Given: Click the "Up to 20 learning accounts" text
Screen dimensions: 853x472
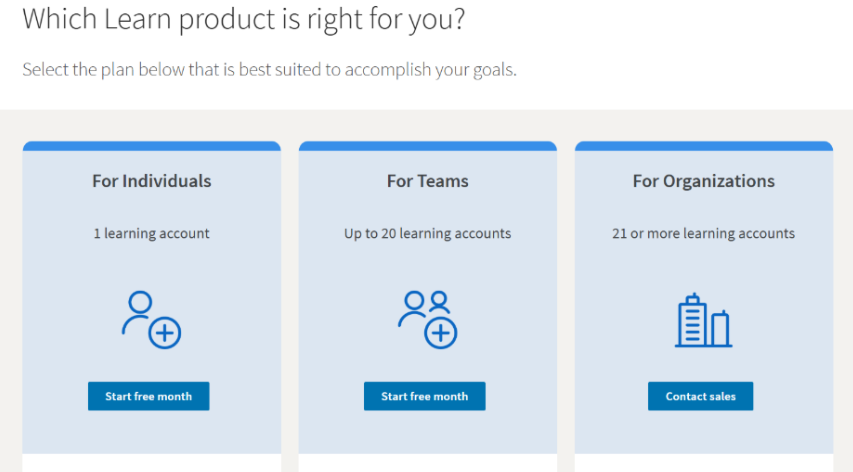Looking at the screenshot, I should (428, 233).
